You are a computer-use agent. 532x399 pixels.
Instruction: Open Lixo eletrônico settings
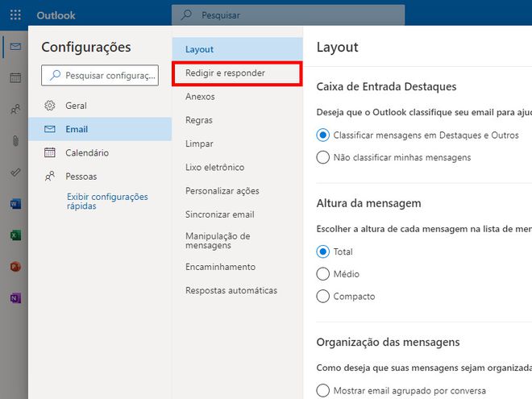point(237,168)
